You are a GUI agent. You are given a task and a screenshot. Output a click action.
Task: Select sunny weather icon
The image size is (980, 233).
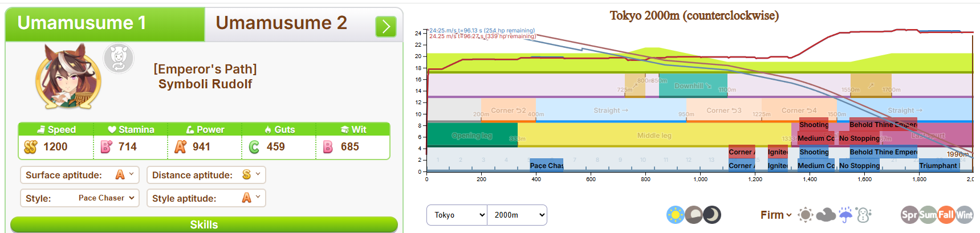coord(806,215)
